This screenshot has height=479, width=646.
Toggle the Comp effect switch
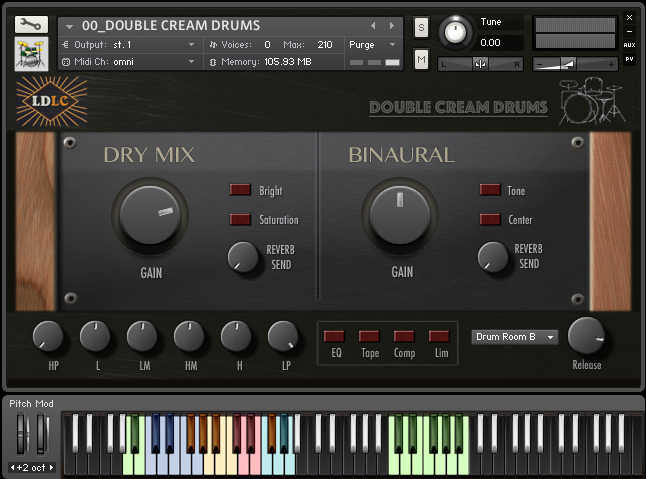coord(404,336)
